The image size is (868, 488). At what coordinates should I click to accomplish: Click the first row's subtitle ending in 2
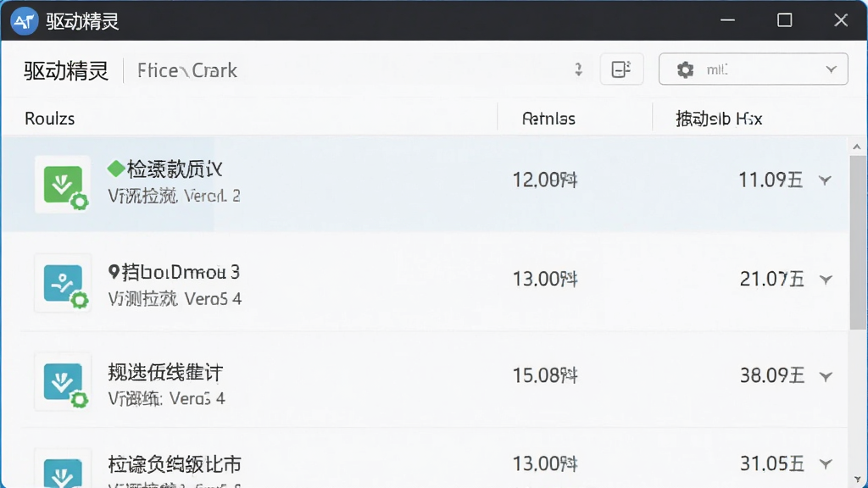tap(174, 196)
